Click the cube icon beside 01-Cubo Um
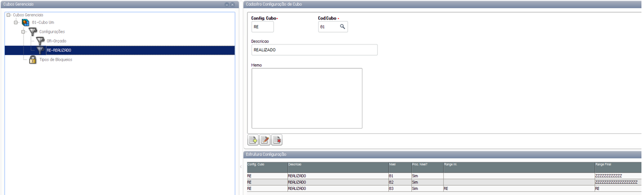Viewport: 644px width, 195px height. pyautogui.click(x=26, y=22)
